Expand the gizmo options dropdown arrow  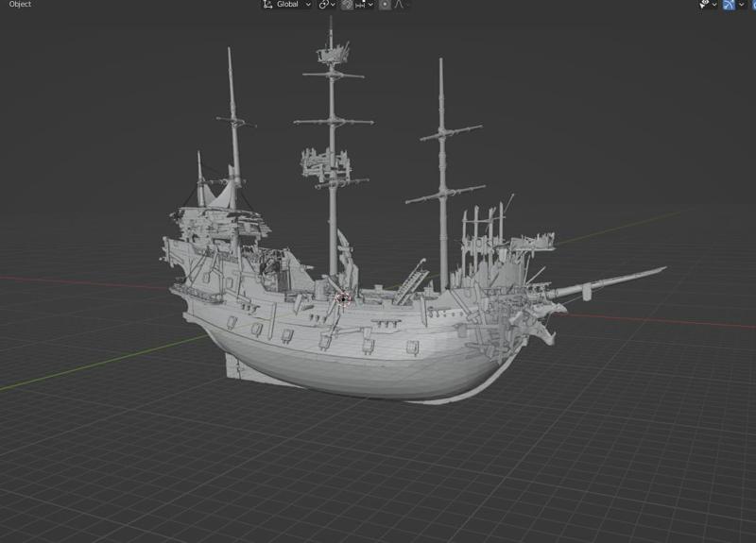click(742, 5)
